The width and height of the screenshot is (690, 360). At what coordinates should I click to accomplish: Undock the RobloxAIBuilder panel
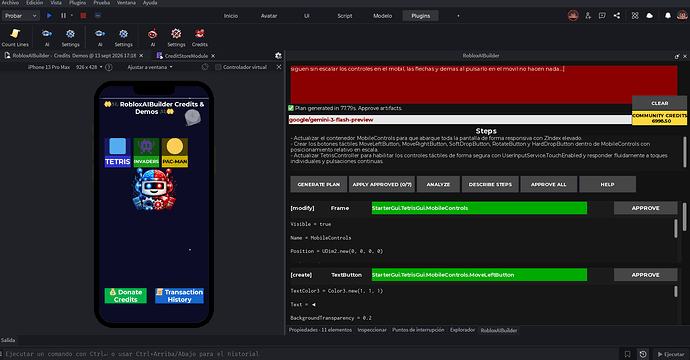coord(677,56)
